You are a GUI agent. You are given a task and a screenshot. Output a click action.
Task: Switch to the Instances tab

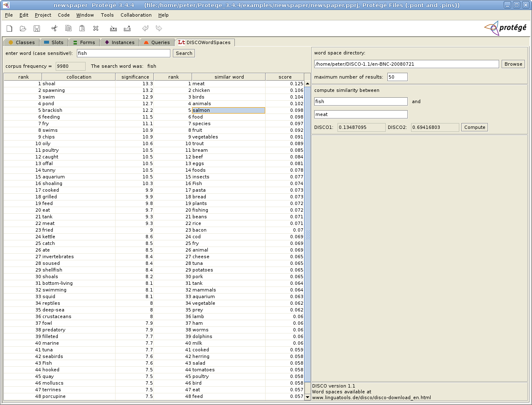pyautogui.click(x=119, y=42)
